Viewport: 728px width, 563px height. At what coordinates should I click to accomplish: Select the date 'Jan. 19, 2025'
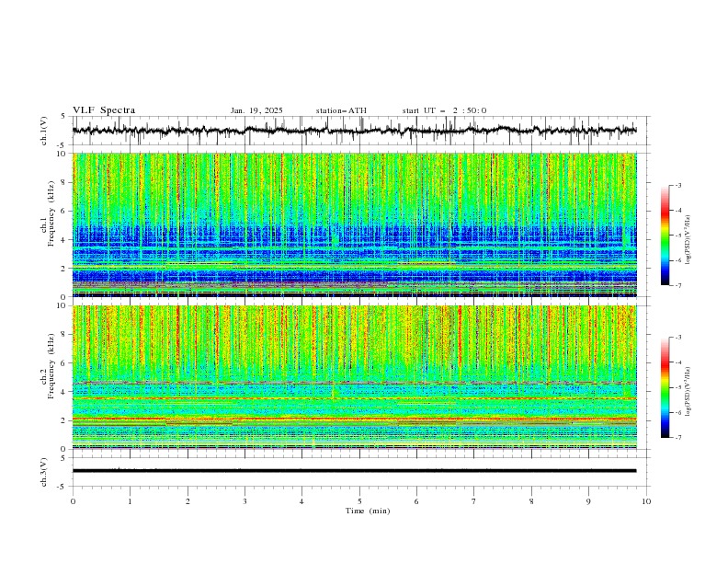(256, 110)
